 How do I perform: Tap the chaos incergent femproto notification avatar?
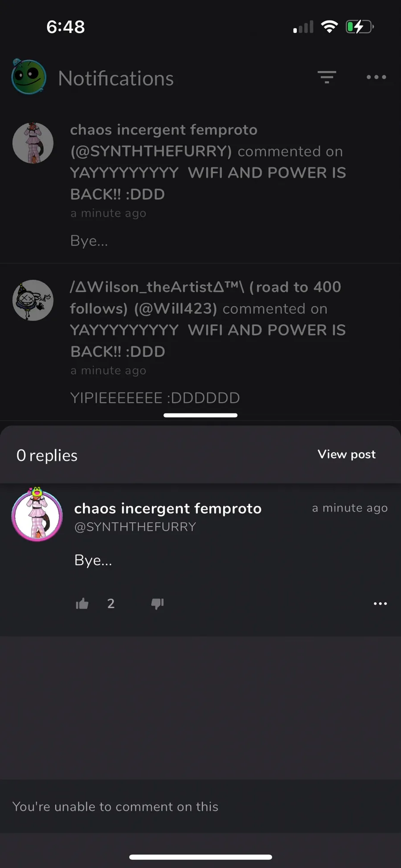tap(33, 143)
